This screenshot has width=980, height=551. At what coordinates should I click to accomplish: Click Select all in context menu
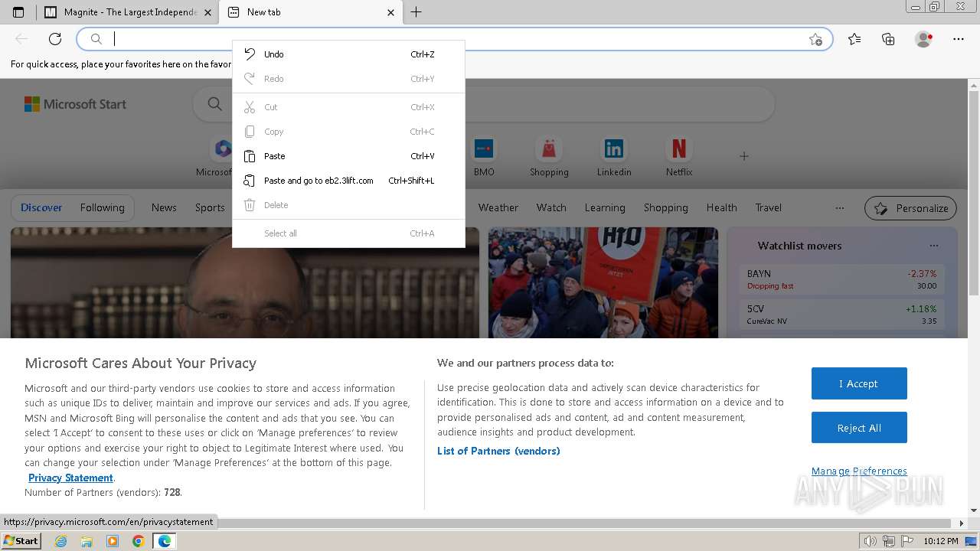[348, 233]
